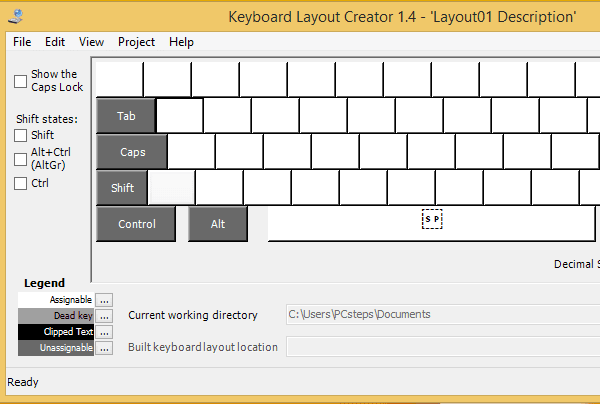Viewport: 600px width, 404px height.
Task: Click the Tab key
Action: (x=126, y=116)
